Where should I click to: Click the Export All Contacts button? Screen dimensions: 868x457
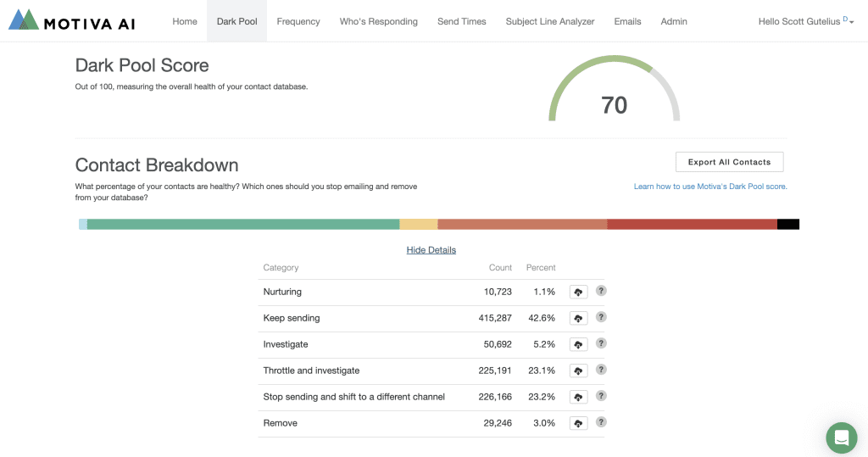729,162
